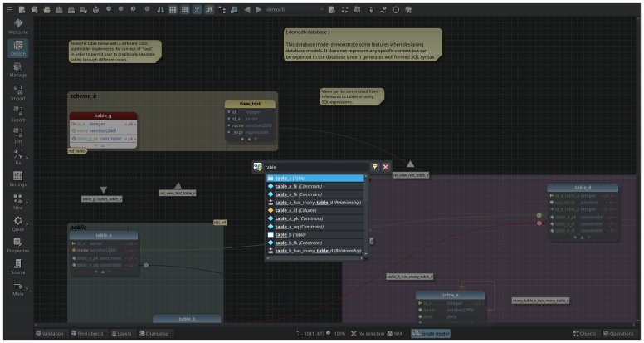Open Source from the left sidebar
This screenshot has height=343, width=644.
(x=18, y=267)
